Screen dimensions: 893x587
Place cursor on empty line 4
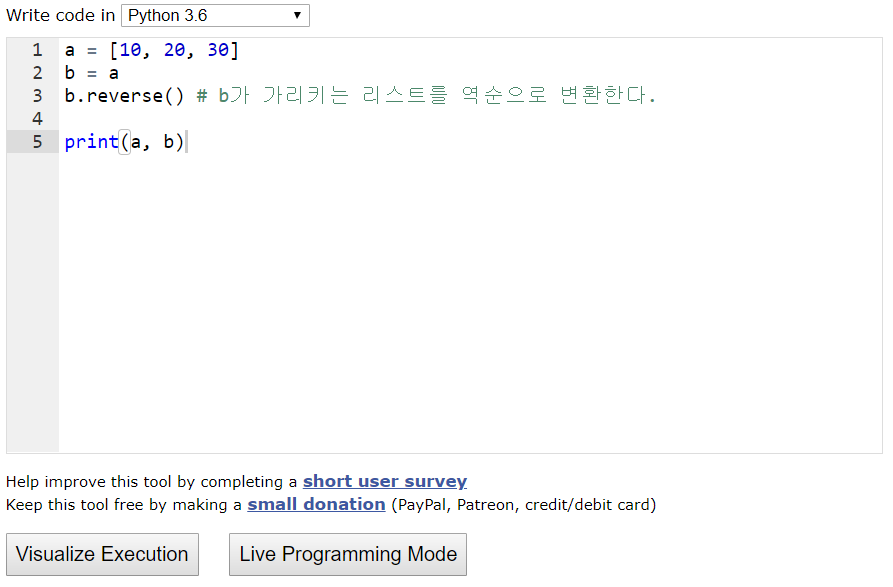300,119
